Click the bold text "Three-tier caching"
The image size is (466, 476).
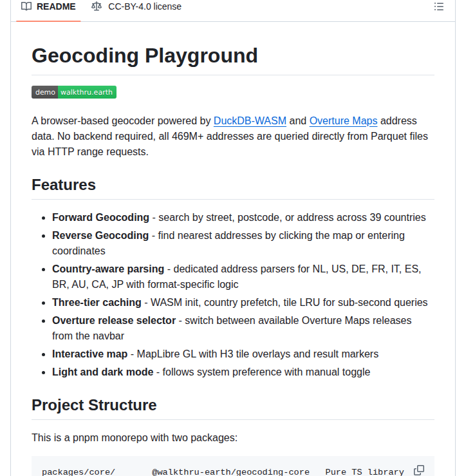[97, 303]
